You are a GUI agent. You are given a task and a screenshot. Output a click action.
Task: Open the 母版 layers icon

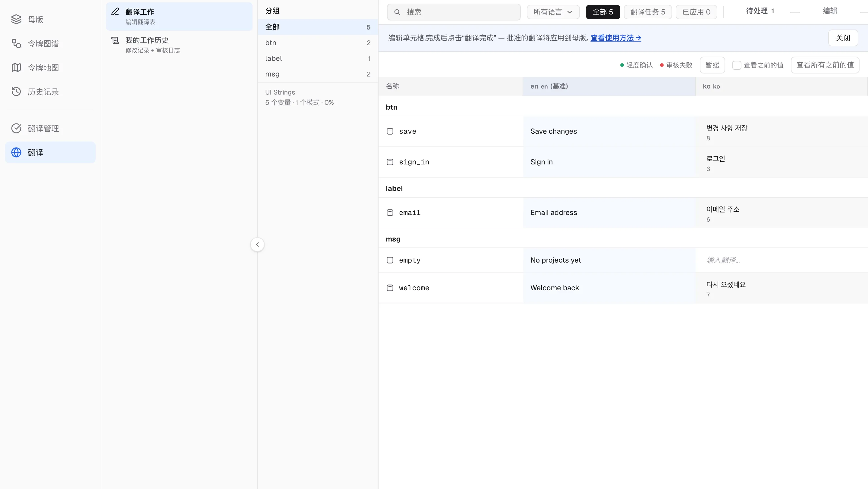[16, 19]
